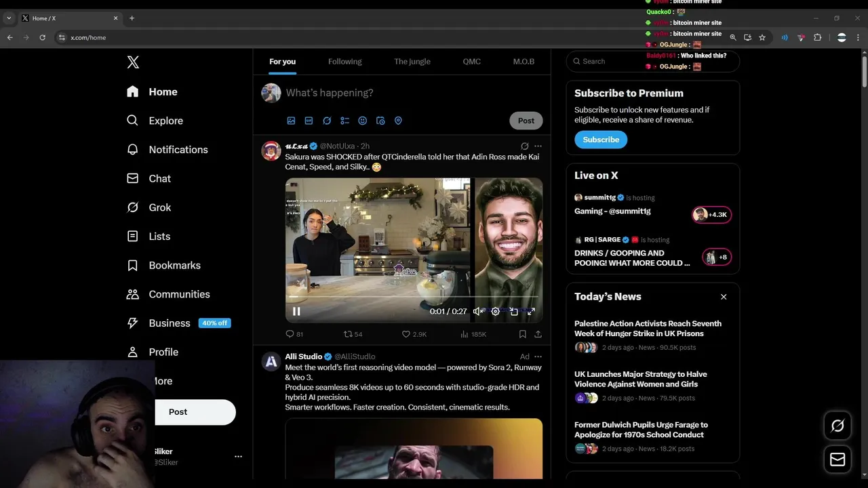Unmute the video sound
868x488 pixels.
(477, 312)
